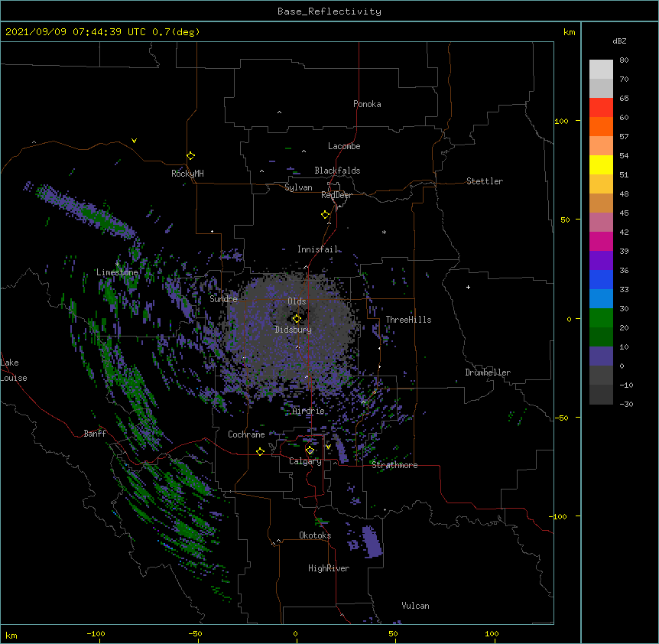
Task: Click the yellow radar site marker near Olds
Action: click(x=297, y=319)
